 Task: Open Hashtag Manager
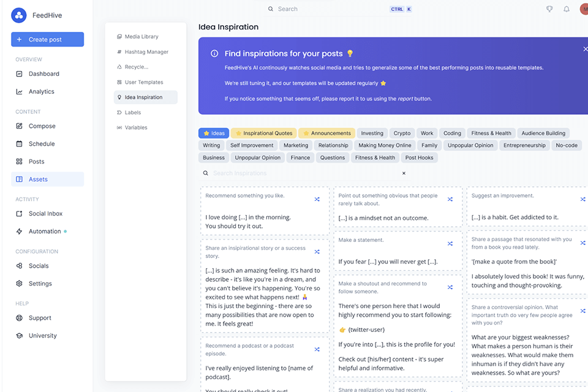click(146, 52)
